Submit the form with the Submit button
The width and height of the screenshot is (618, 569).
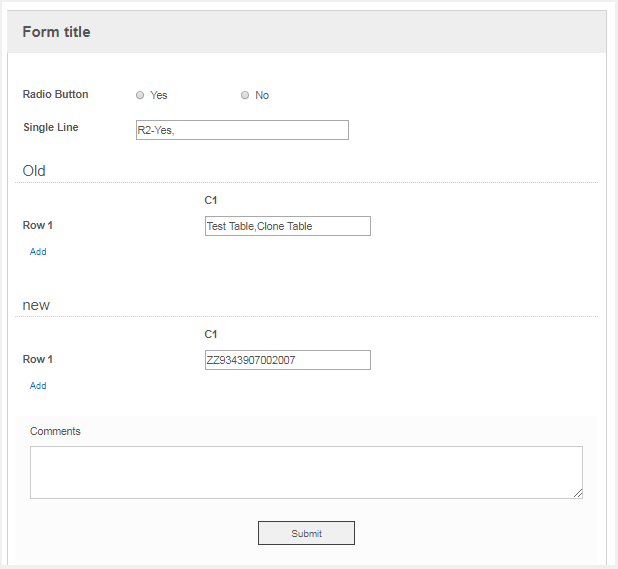[306, 533]
